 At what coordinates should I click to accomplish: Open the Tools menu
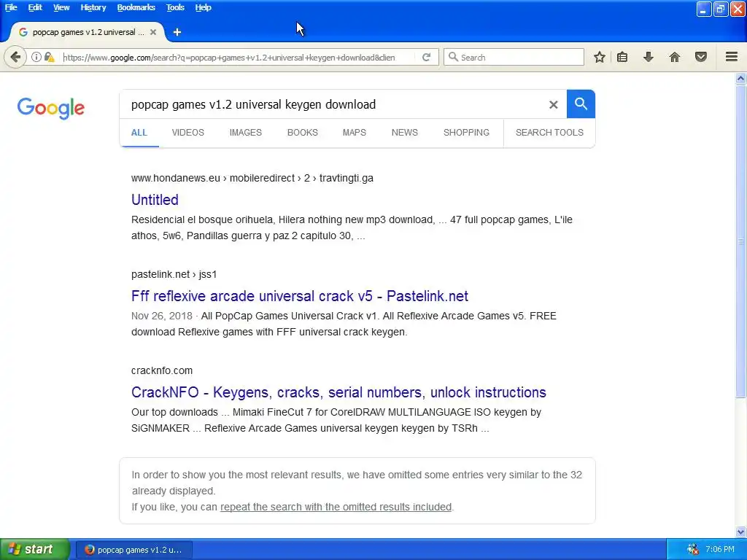[x=175, y=7]
